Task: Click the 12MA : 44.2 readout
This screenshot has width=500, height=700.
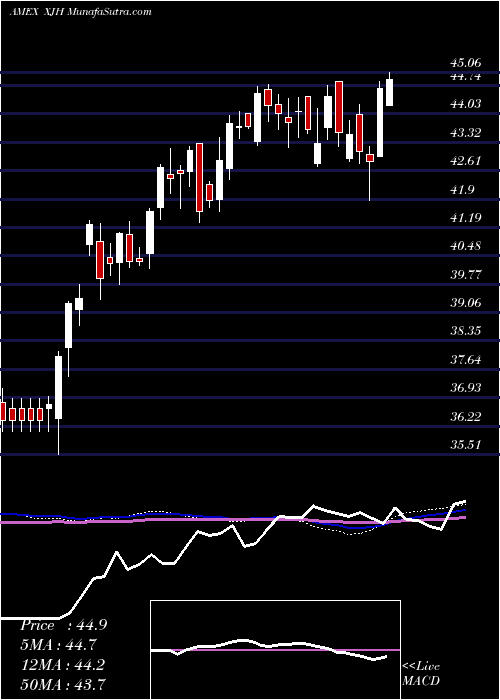Action: pos(63,664)
